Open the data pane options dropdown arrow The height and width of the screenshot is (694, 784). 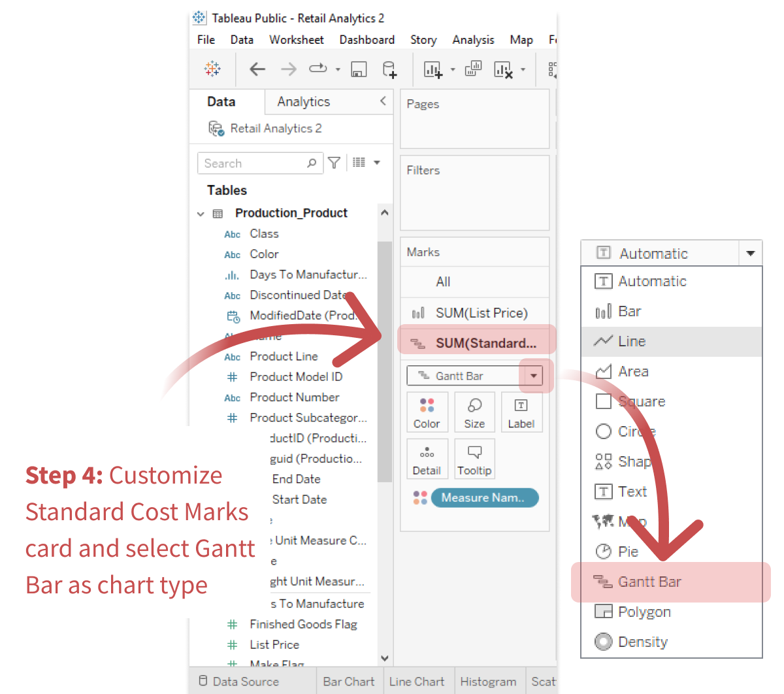click(x=377, y=163)
